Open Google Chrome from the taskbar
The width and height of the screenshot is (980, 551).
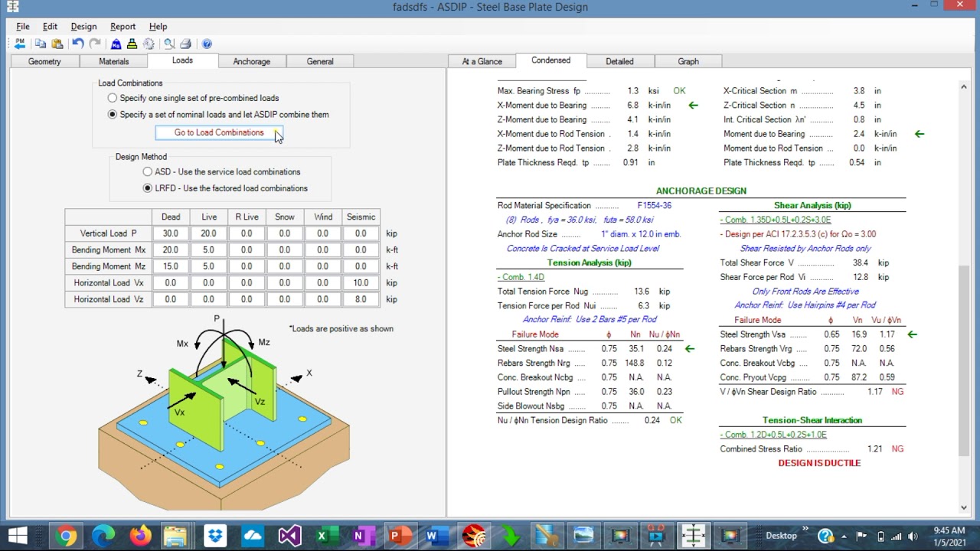(x=67, y=536)
